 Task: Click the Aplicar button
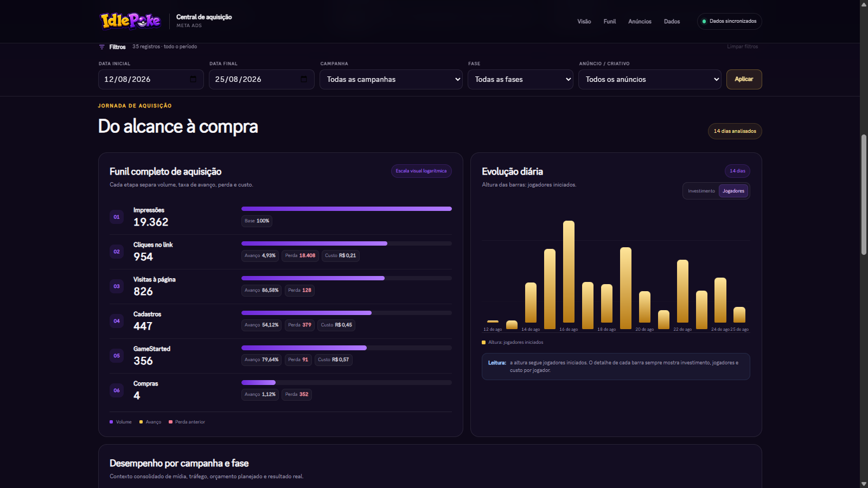(744, 79)
